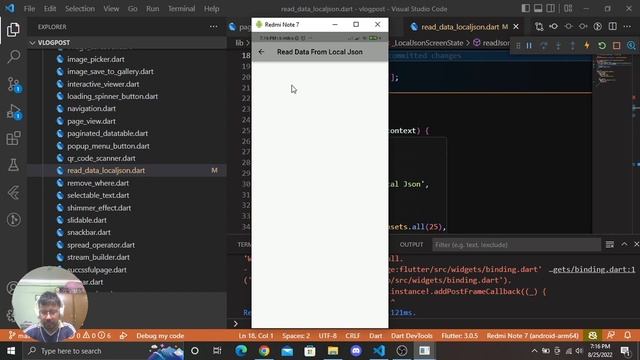
Task: Open the binding.dart link in debug console
Action: (592, 269)
